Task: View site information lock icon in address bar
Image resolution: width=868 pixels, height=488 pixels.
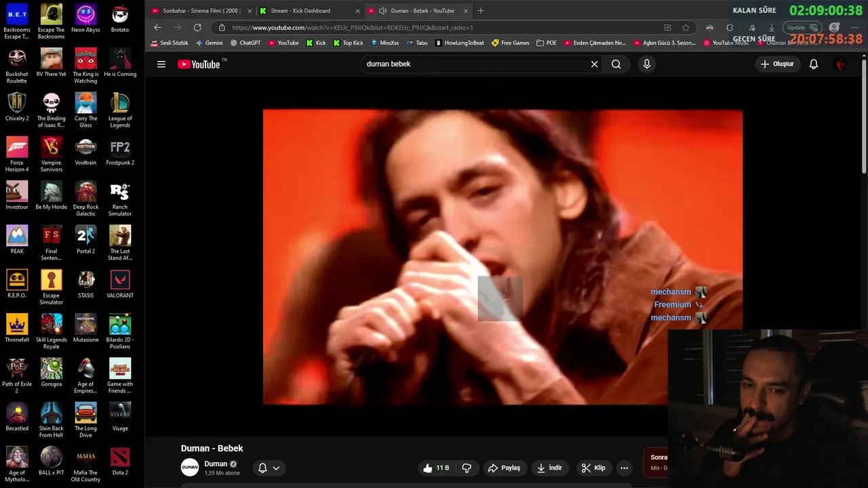Action: pos(221,28)
